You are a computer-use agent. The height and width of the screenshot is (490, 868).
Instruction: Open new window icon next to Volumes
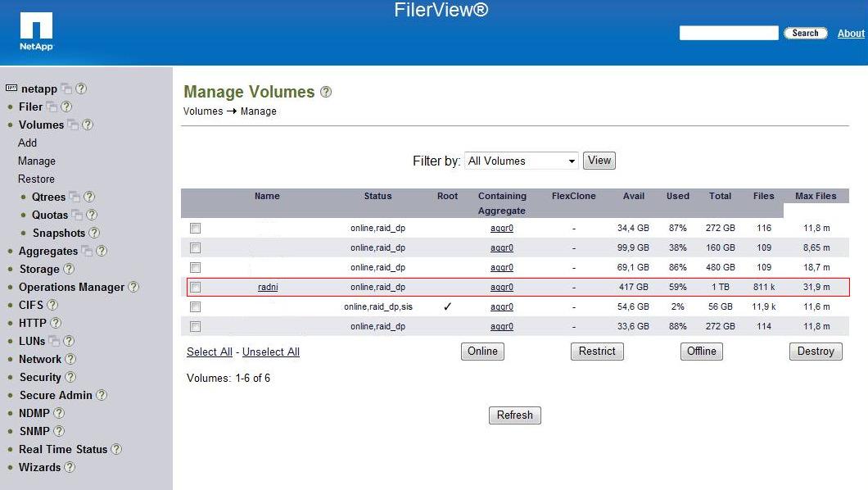(x=73, y=125)
